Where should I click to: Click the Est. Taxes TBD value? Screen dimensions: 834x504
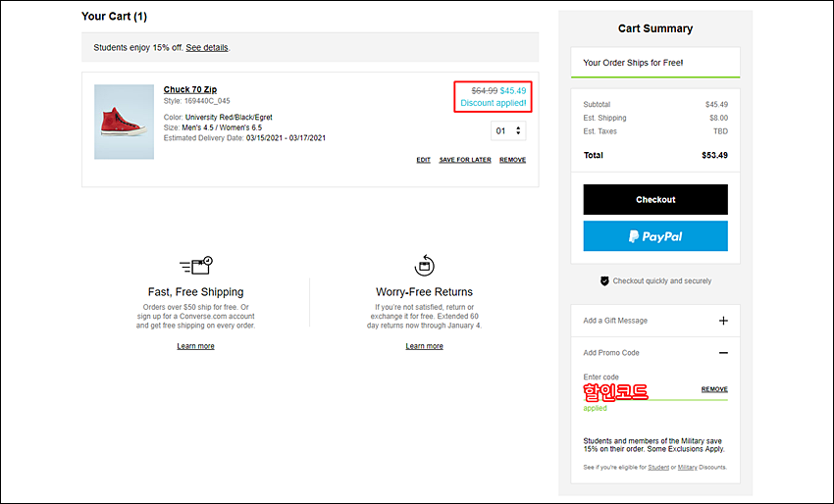point(721,131)
